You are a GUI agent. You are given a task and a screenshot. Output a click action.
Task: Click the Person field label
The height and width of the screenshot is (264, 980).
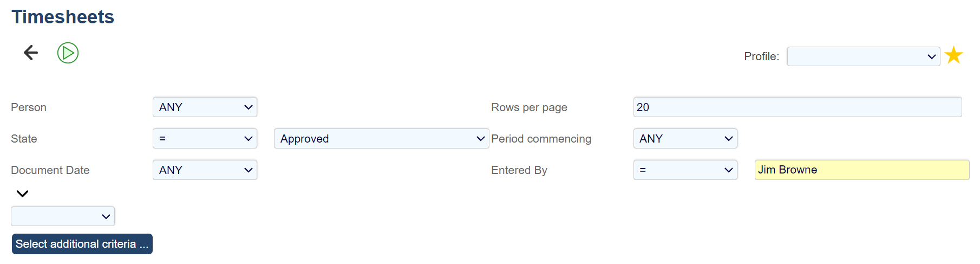tap(29, 107)
